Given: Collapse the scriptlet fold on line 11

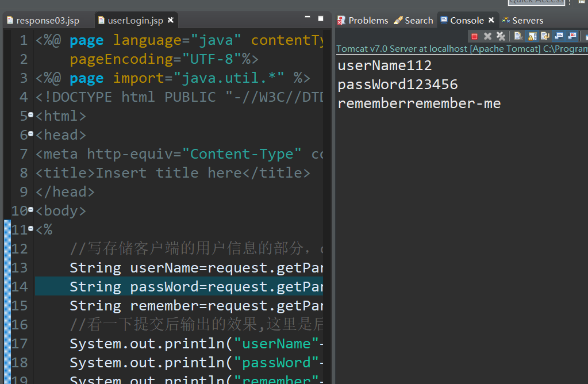Looking at the screenshot, I should pyautogui.click(x=30, y=228).
